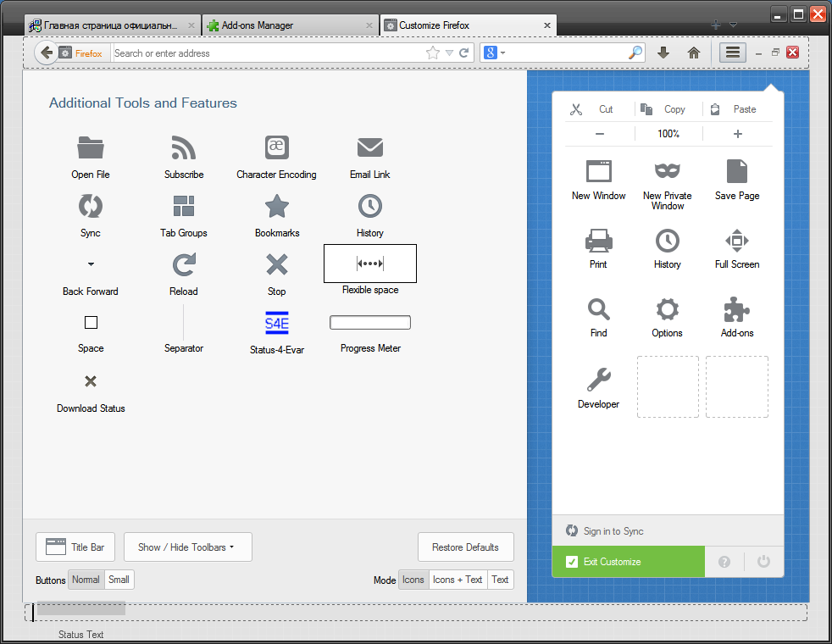Click the Character Encoding icon
The image size is (832, 644).
[276, 147]
